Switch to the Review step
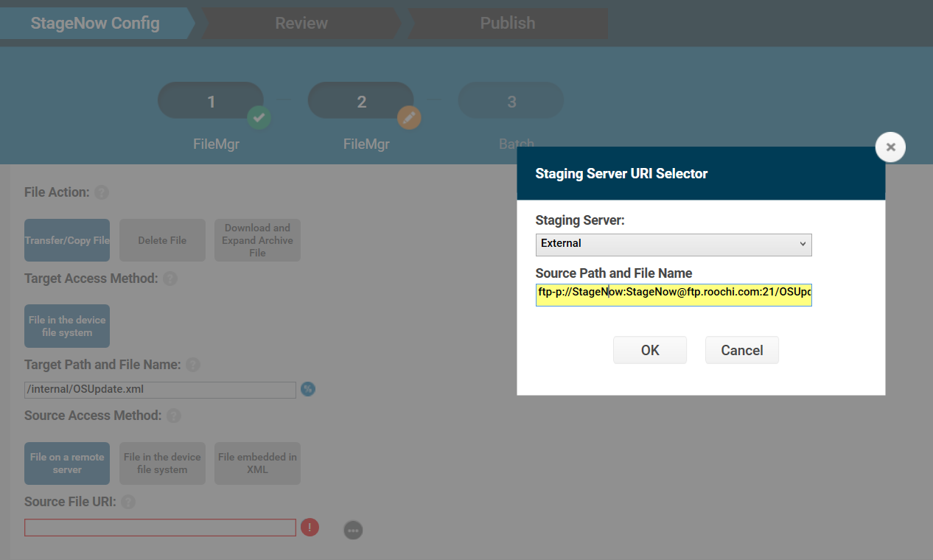 [x=301, y=24]
